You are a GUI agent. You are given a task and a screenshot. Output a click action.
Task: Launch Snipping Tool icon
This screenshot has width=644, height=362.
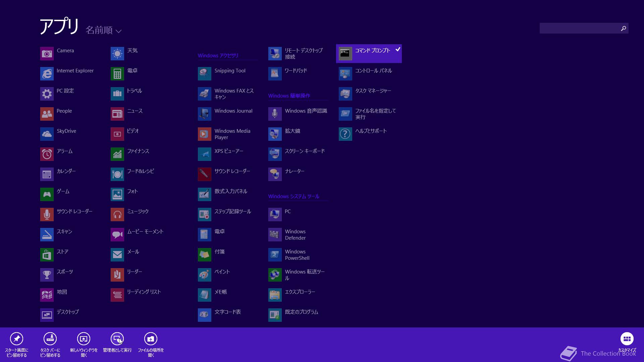[x=205, y=74]
